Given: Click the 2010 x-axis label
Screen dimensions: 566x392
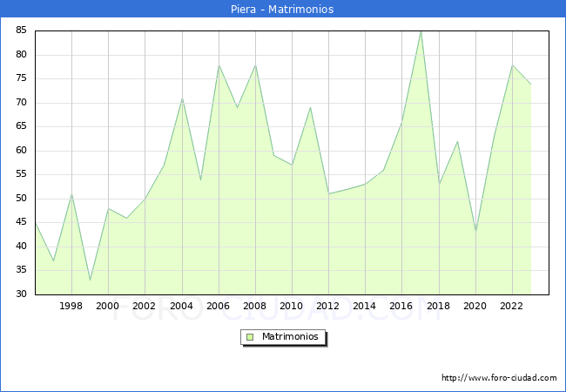Looking at the screenshot, I should click(292, 306).
